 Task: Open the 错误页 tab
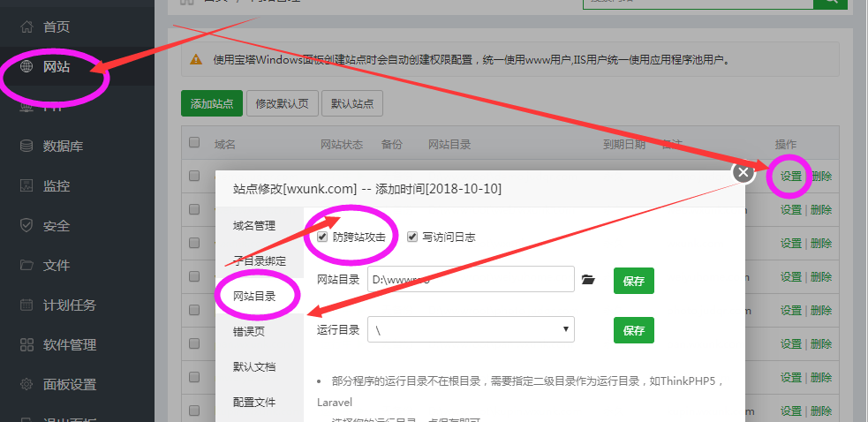coord(248,332)
